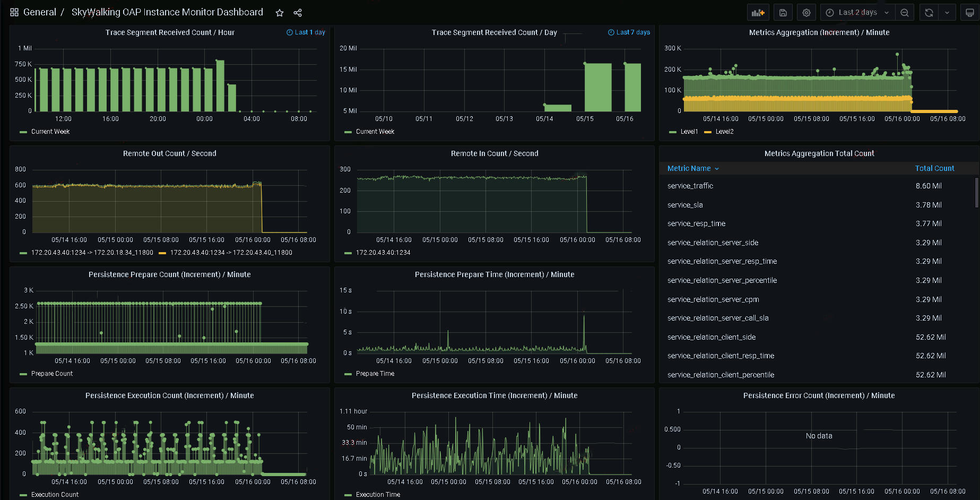Screen dimensions: 980x500
Task: Star this dashboard as favorite
Action: point(280,13)
